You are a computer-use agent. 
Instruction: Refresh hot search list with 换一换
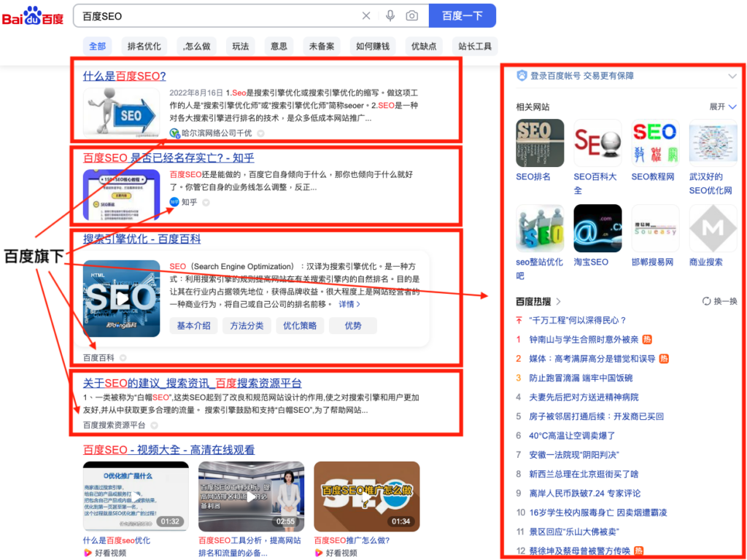pos(719,301)
